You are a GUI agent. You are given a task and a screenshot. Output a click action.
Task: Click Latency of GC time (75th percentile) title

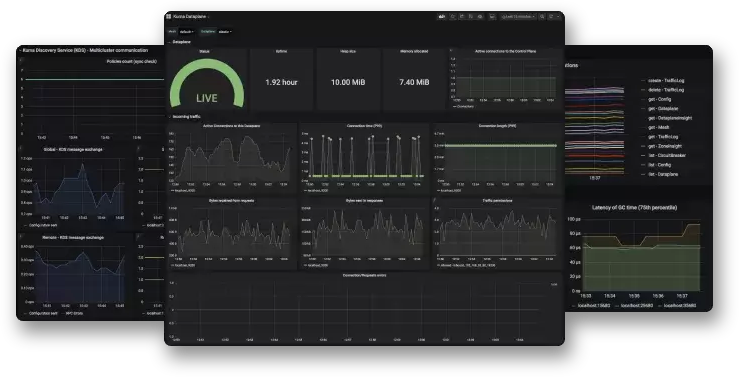[634, 207]
